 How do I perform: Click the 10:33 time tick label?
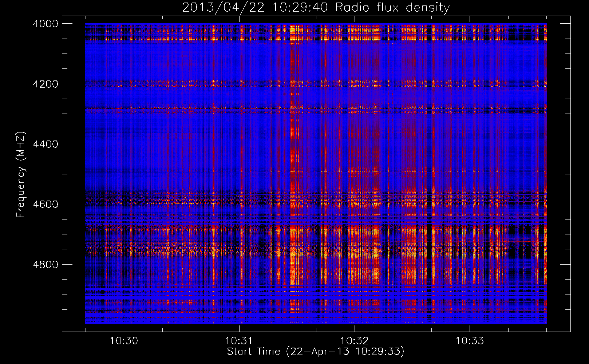[470, 341]
